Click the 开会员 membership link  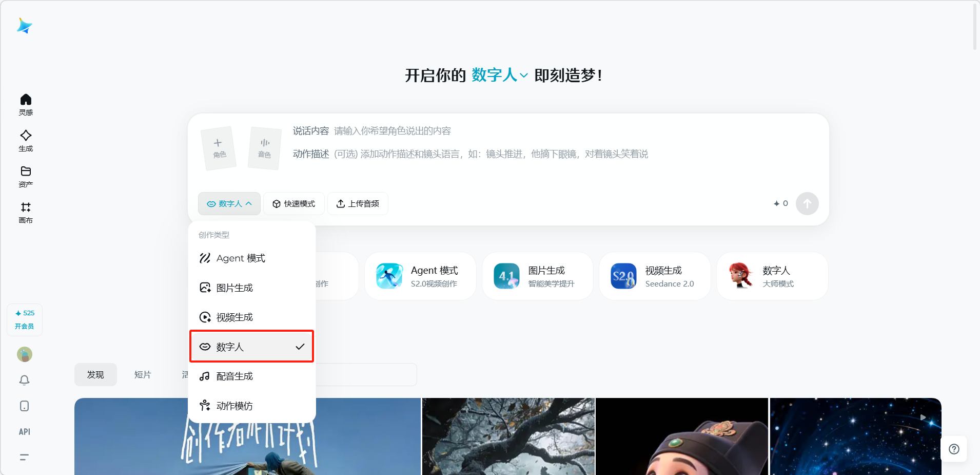click(x=25, y=326)
